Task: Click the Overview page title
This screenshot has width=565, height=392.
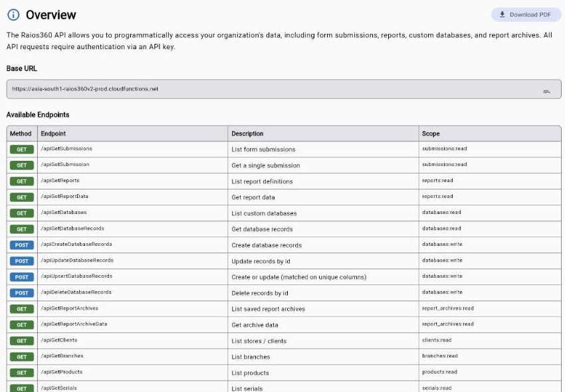Action: (51, 15)
